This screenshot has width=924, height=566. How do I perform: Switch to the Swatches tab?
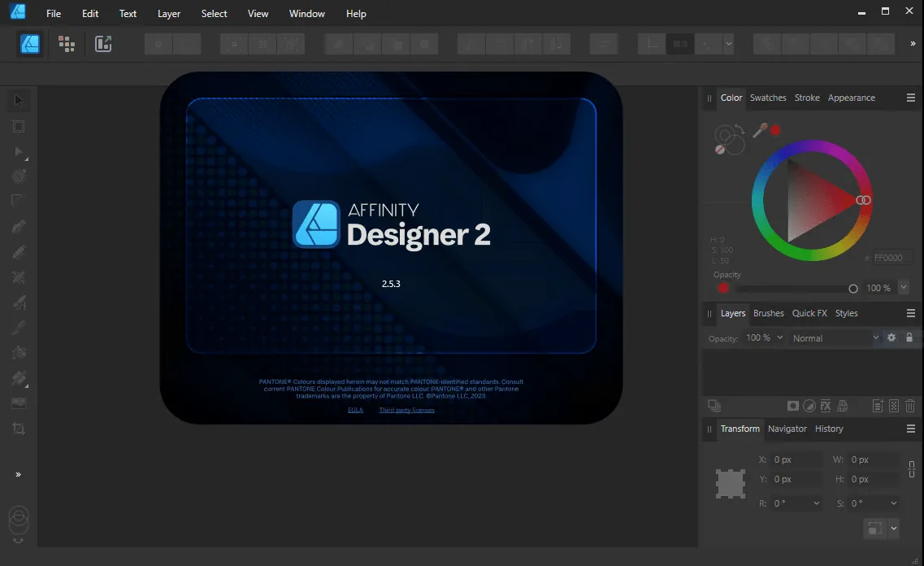(x=768, y=98)
